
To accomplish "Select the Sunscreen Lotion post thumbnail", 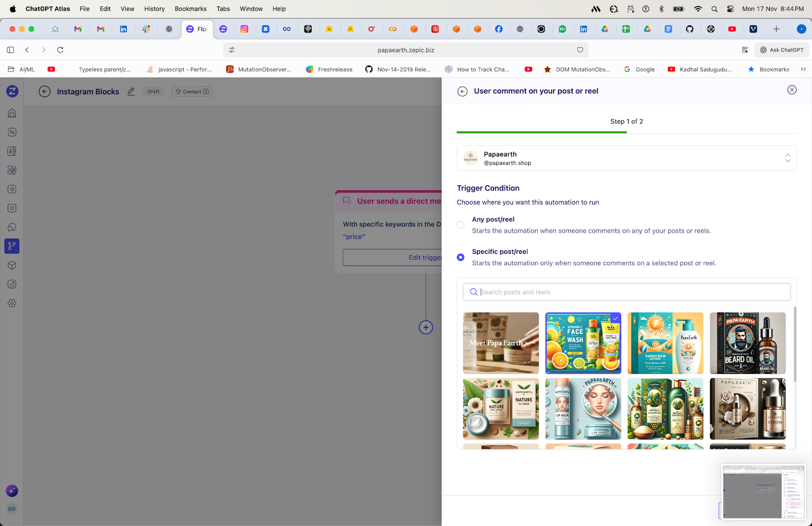I will pos(665,343).
